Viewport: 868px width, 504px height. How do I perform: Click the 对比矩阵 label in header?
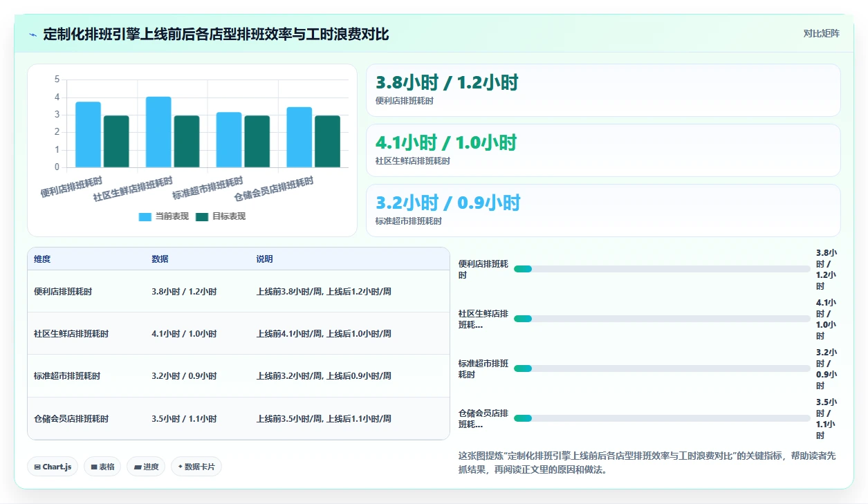click(821, 33)
